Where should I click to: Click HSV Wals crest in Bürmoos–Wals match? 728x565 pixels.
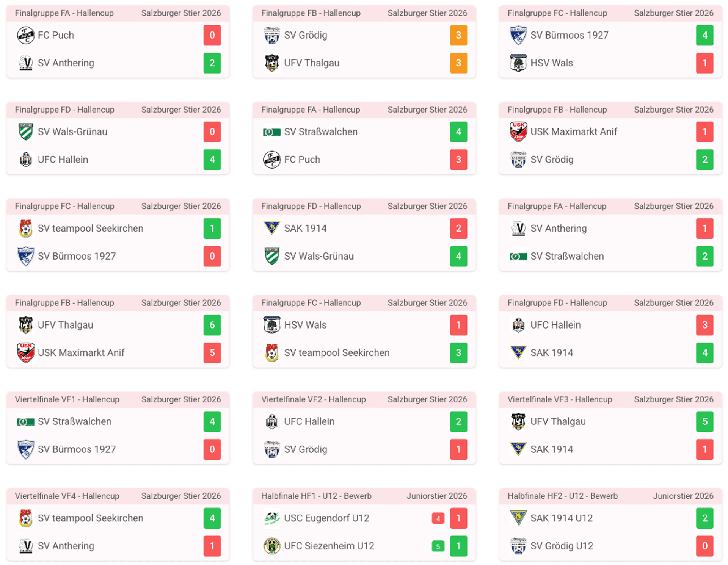point(518,63)
